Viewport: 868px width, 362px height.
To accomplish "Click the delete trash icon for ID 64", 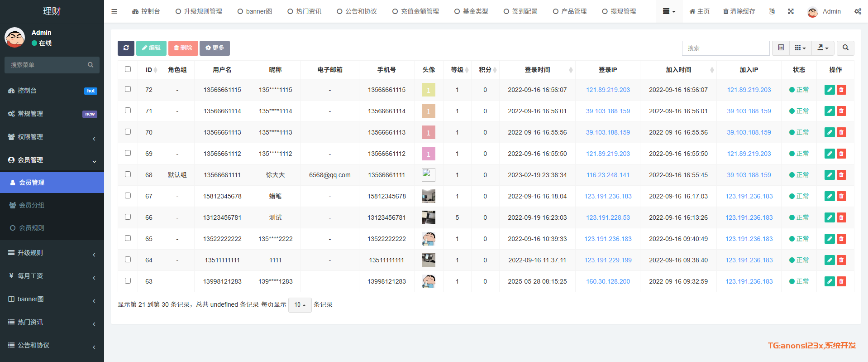I will click(x=841, y=260).
